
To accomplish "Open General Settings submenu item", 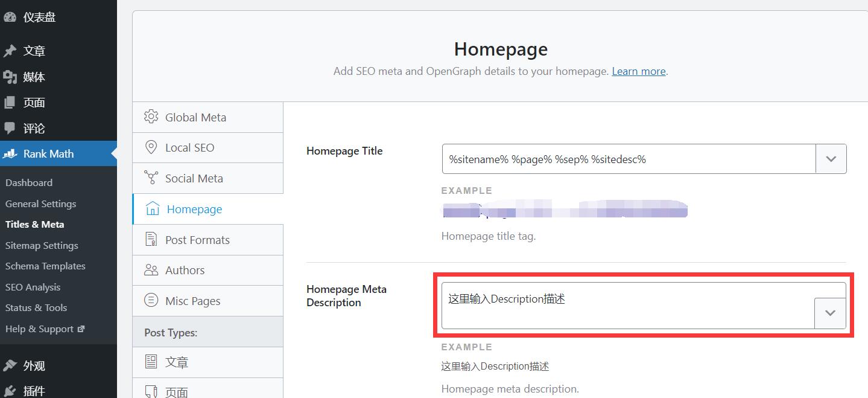I will click(40, 204).
